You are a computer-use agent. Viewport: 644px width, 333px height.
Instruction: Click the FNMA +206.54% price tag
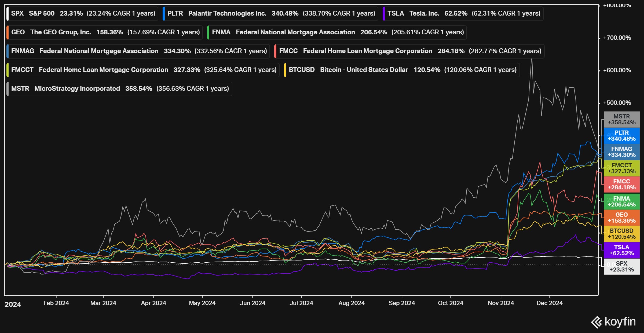[621, 201]
